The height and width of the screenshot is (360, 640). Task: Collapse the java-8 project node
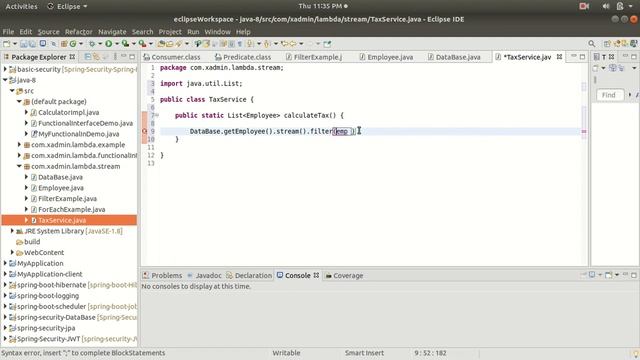[x=5, y=80]
